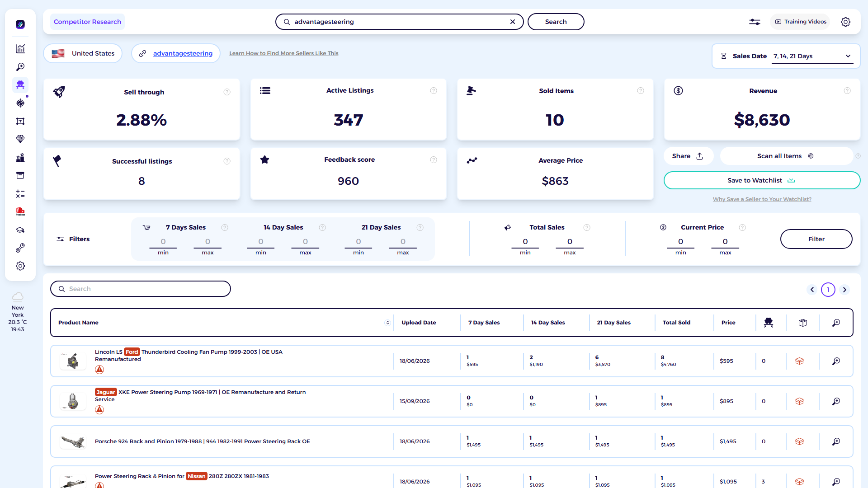Open the sidebar settings gear icon

click(20, 266)
